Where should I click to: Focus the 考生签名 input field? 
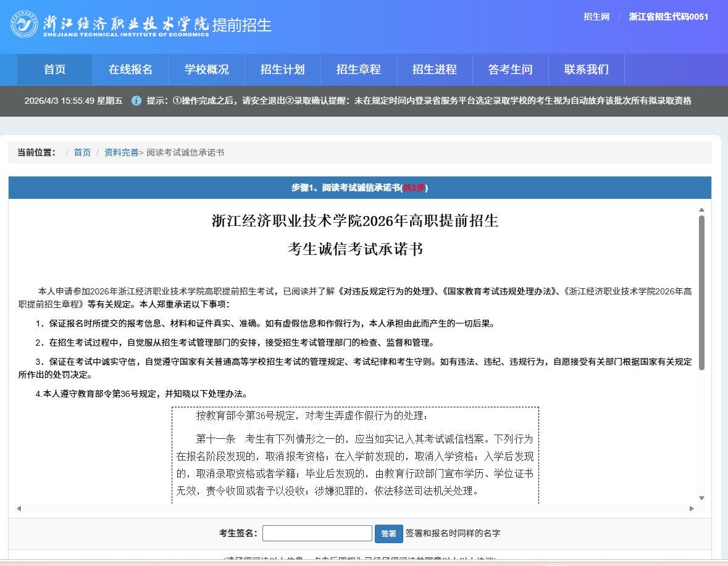[317, 533]
